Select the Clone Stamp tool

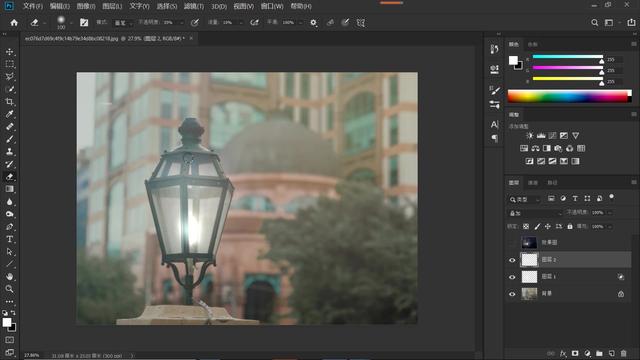click(x=9, y=151)
